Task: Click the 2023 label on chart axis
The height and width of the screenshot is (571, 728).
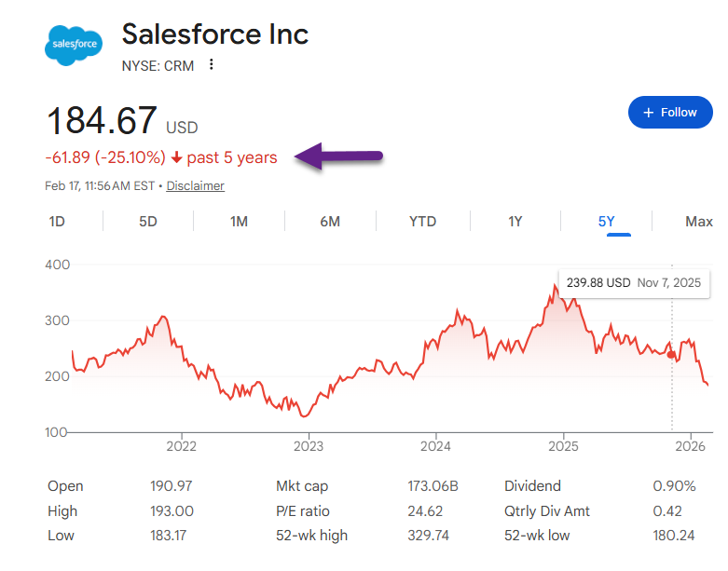Action: pyautogui.click(x=309, y=444)
